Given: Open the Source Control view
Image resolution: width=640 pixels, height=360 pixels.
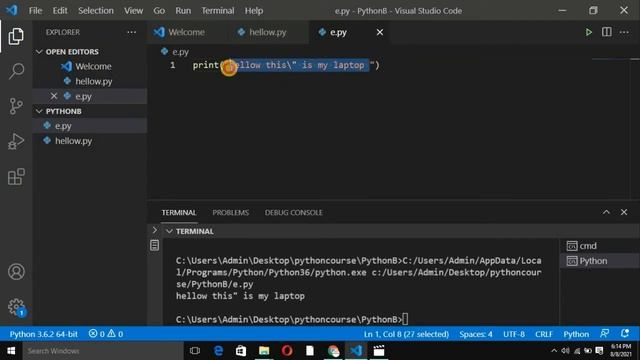Looking at the screenshot, I should tap(16, 106).
